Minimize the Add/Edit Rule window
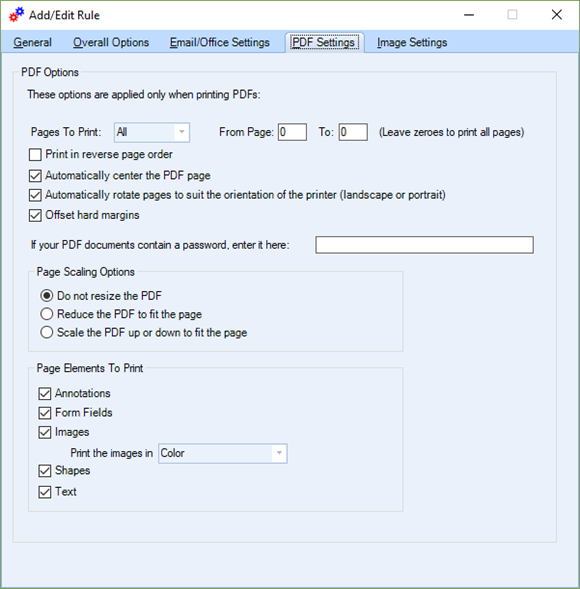Screen dimensions: 580x589 click(469, 15)
